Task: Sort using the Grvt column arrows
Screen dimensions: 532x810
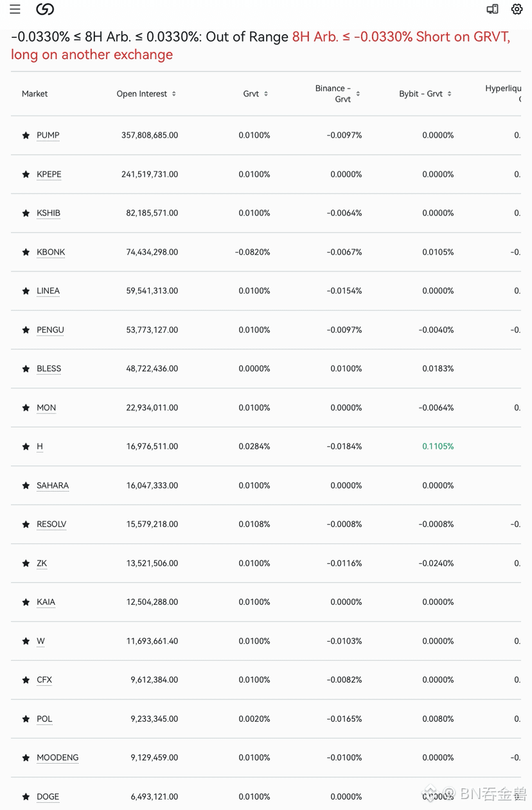Action: tap(266, 94)
